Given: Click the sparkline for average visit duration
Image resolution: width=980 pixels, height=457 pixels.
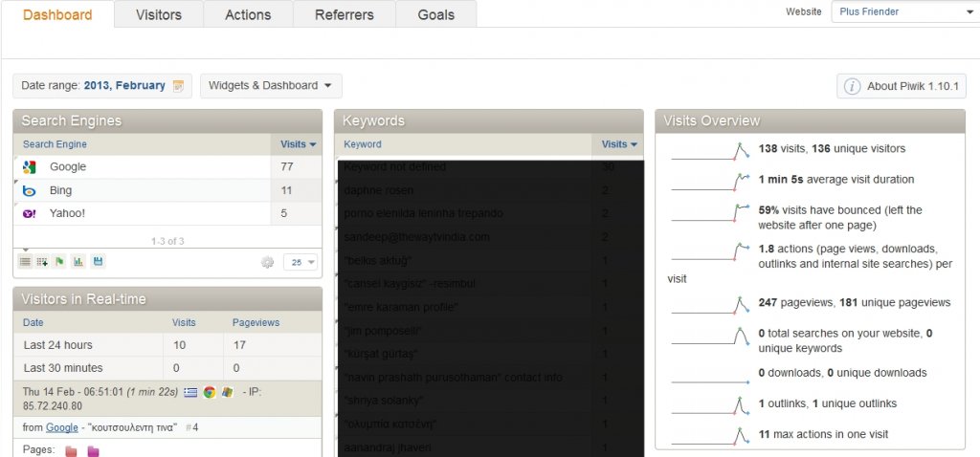Looking at the screenshot, I should 710,181.
